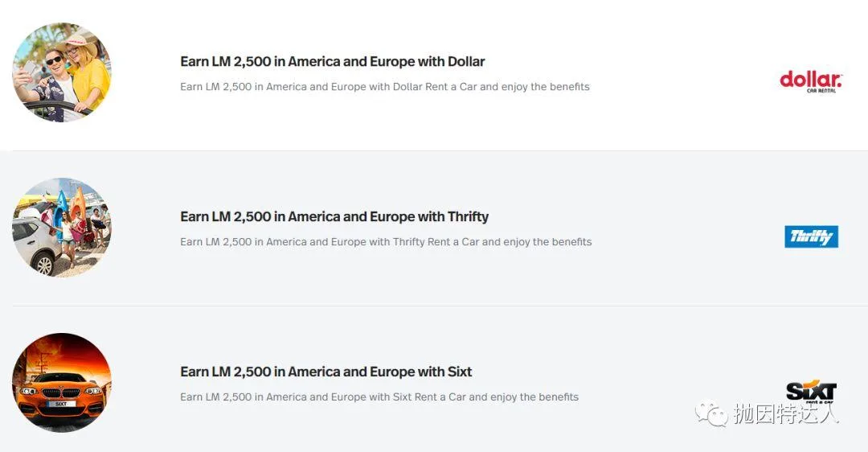Open "Earn LM 2,500 … with Thrifty" heading
The width and height of the screenshot is (868, 452).
point(334,217)
